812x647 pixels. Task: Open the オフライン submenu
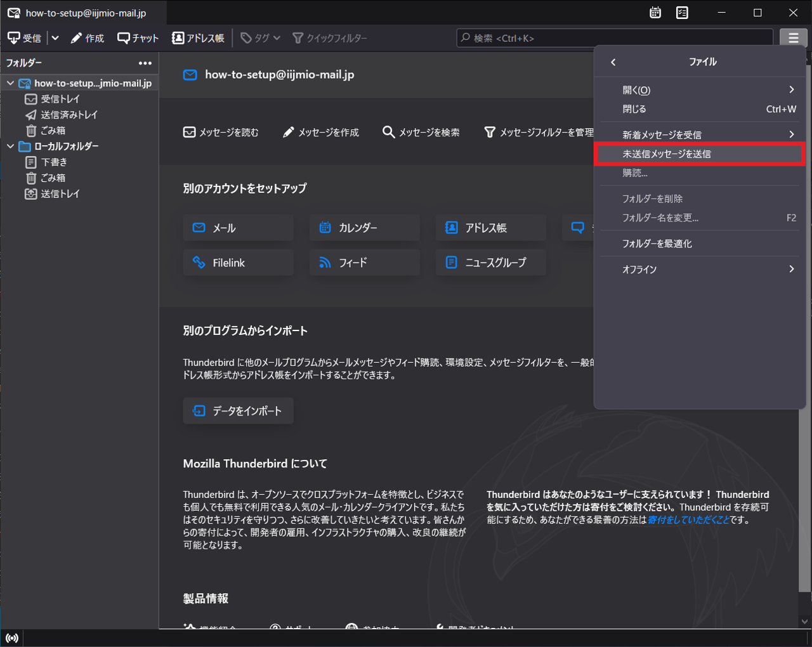tap(700, 270)
